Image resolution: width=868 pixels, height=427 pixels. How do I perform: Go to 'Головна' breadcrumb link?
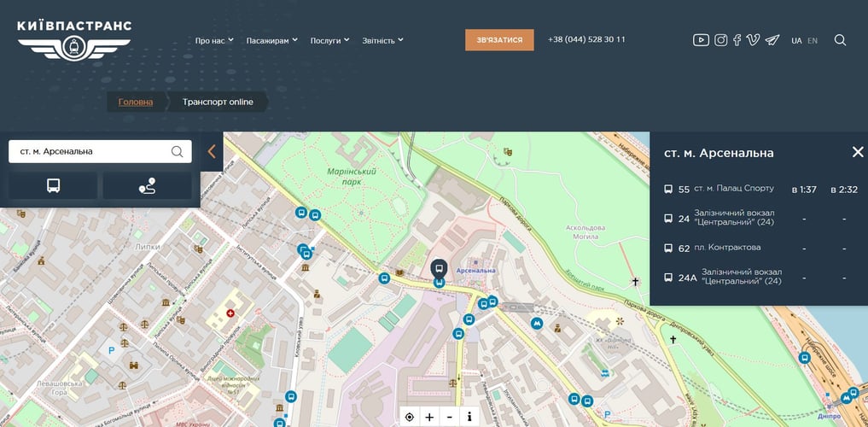point(136,102)
